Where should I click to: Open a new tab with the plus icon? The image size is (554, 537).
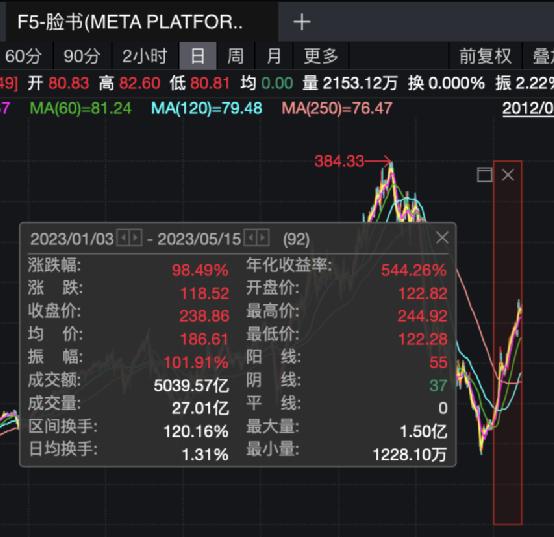(x=302, y=22)
